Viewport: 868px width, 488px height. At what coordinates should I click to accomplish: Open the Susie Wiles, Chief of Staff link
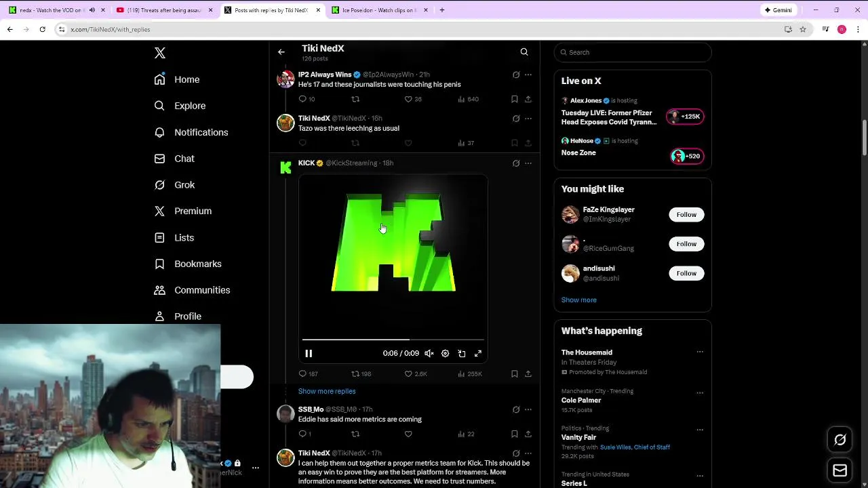click(635, 447)
